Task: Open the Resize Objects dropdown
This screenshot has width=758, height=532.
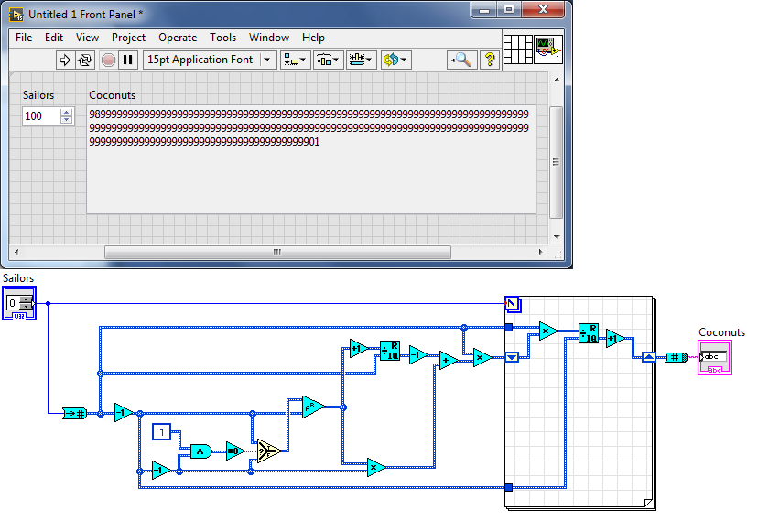Action: 362,60
